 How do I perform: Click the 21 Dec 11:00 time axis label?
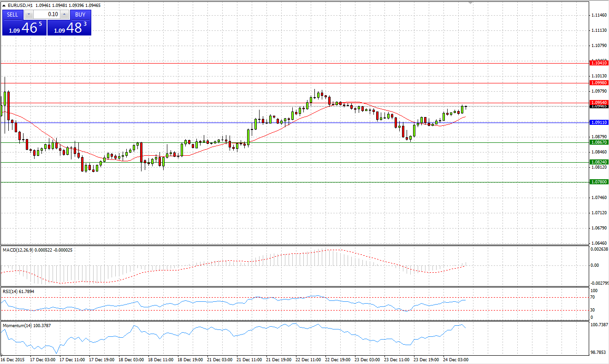point(249,359)
